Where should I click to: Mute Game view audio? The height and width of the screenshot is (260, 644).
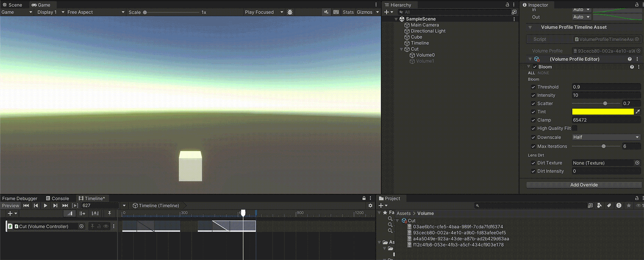326,12
